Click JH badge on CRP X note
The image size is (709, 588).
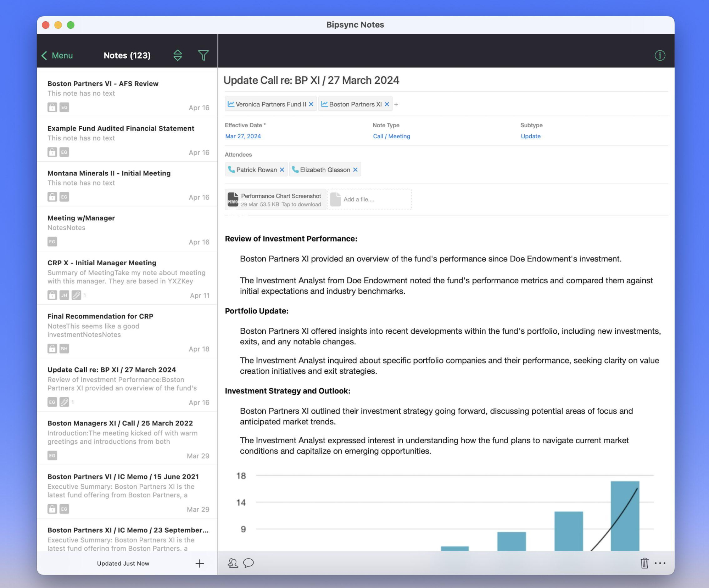[x=64, y=295]
